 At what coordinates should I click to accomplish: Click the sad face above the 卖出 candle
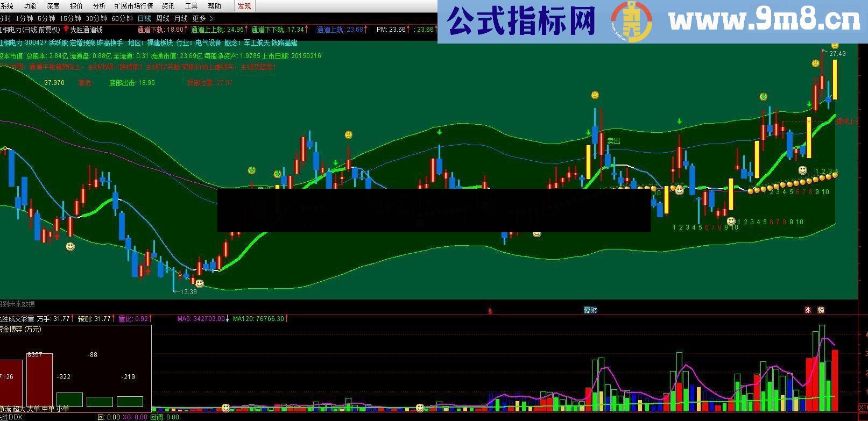pyautogui.click(x=595, y=95)
